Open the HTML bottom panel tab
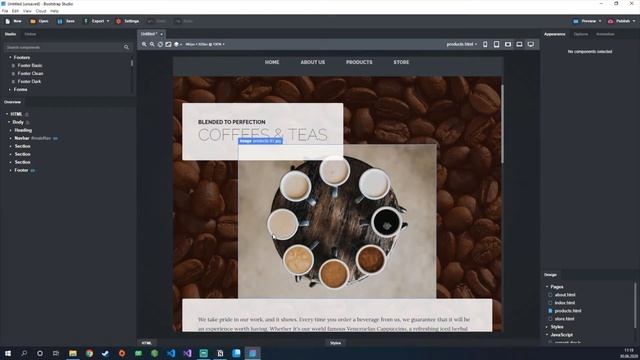640x360 pixels. coord(147,343)
